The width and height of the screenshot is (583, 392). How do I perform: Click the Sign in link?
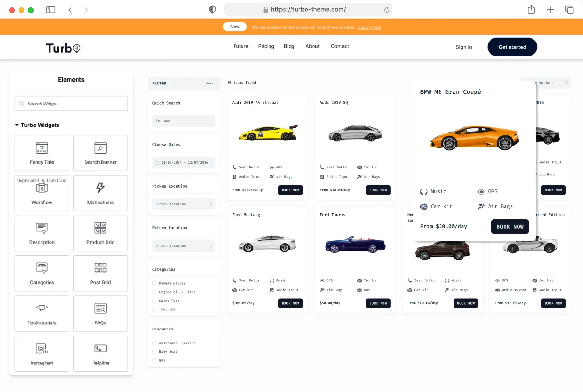point(464,47)
